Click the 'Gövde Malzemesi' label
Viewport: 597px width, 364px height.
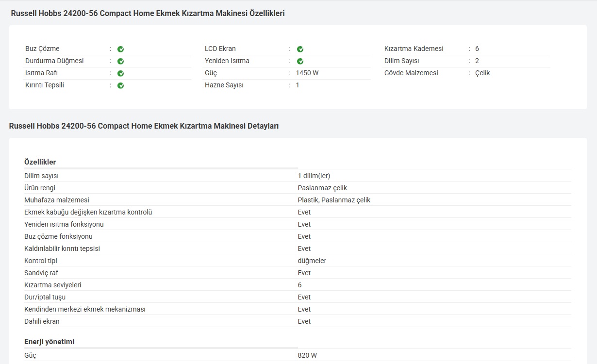tap(411, 73)
